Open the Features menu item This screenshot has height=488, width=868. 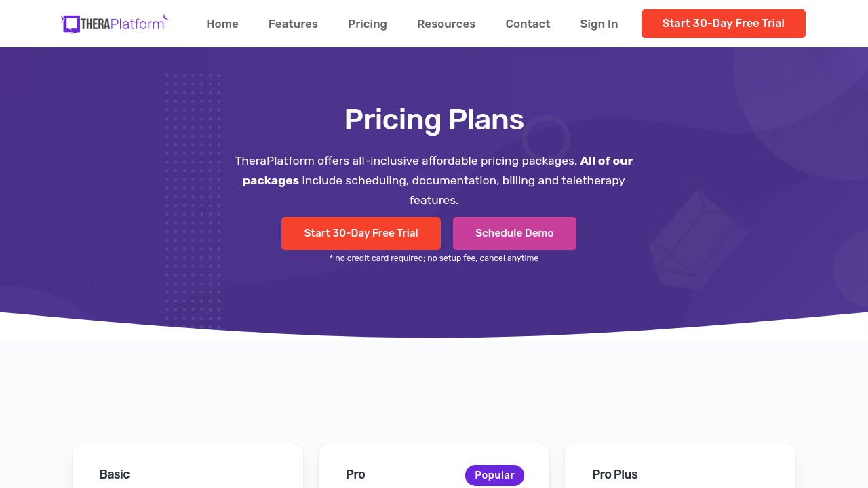coord(293,24)
